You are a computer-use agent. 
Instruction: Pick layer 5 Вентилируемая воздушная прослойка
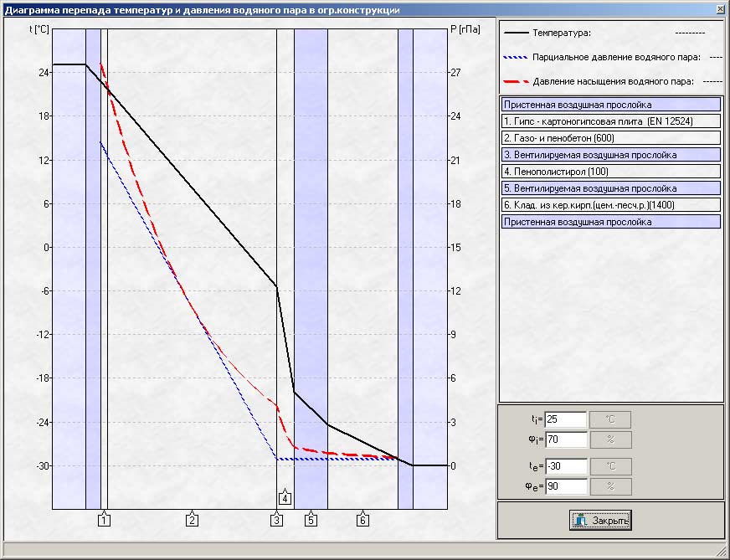(x=610, y=188)
